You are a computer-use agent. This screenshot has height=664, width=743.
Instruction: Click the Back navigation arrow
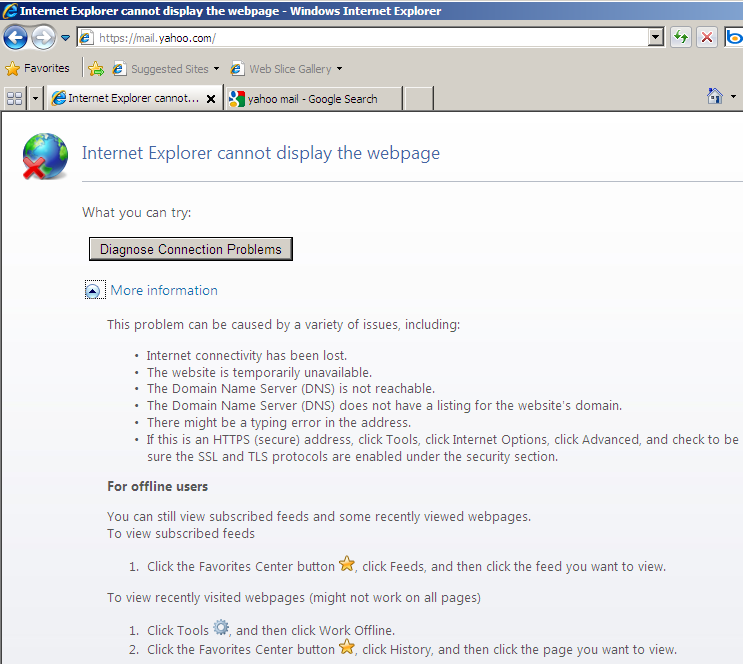(x=15, y=37)
